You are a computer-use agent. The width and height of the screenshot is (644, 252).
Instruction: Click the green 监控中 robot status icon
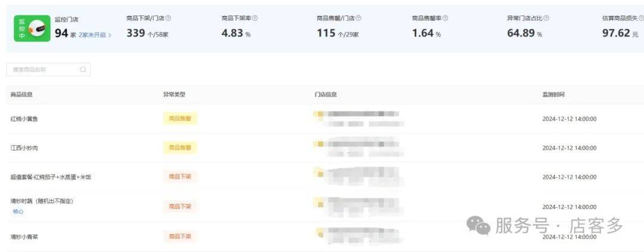(32, 29)
